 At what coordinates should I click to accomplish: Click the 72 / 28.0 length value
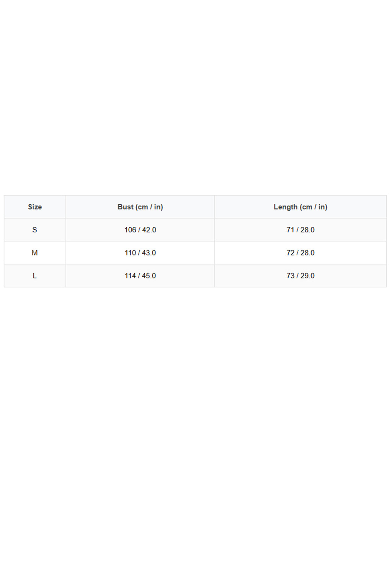pyautogui.click(x=301, y=253)
